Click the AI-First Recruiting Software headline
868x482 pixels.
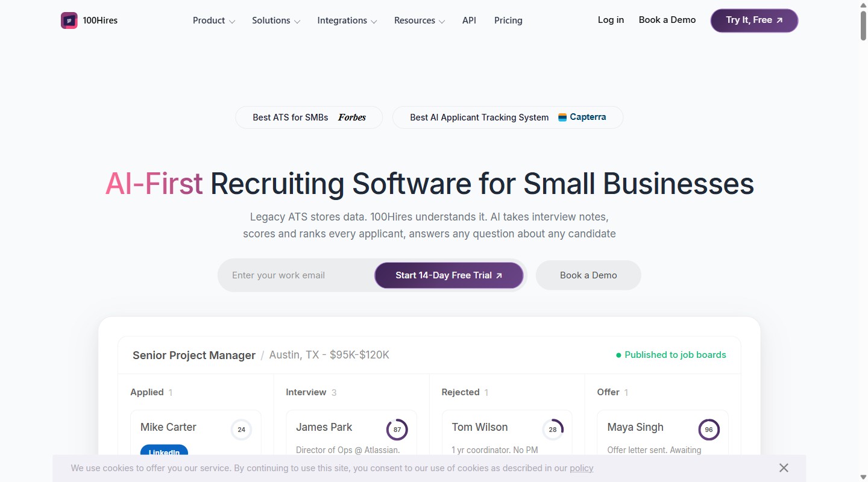429,184
